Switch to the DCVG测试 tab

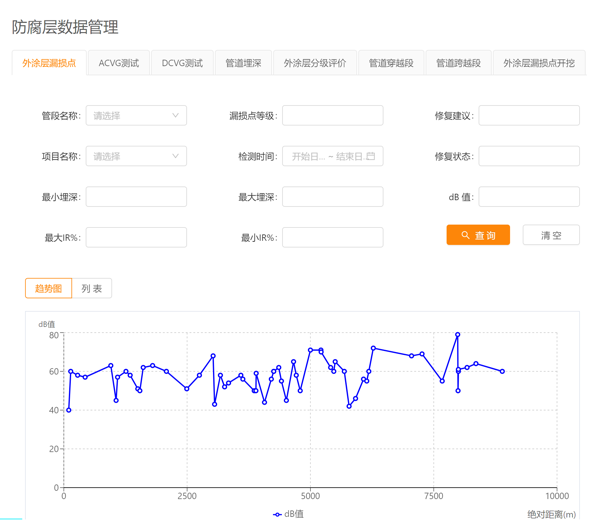click(182, 63)
